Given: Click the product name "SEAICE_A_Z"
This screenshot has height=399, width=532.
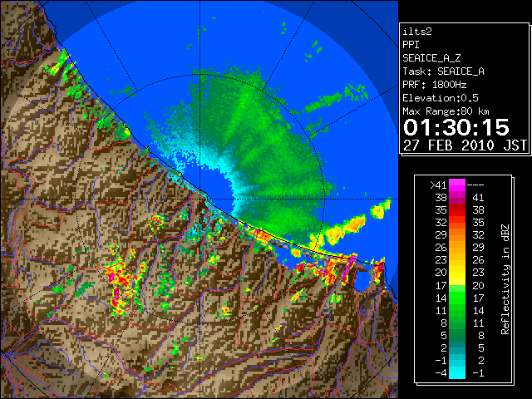Looking at the screenshot, I should 431,58.
